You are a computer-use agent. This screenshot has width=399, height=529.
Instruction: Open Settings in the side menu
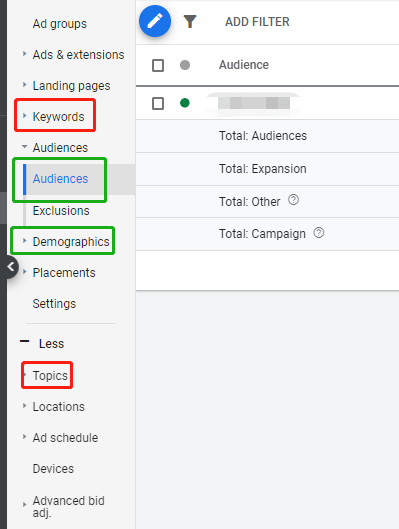point(54,304)
